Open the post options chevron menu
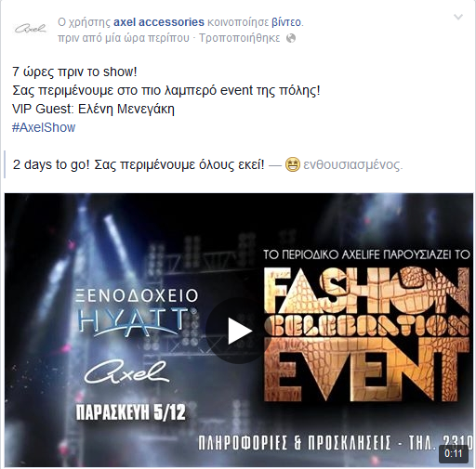The width and height of the screenshot is (476, 469). pos(458,17)
